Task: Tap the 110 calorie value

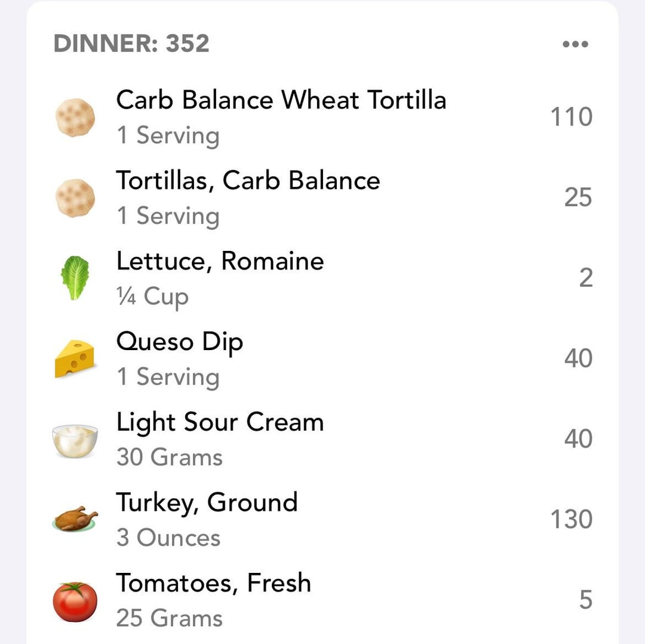Action: (x=572, y=117)
